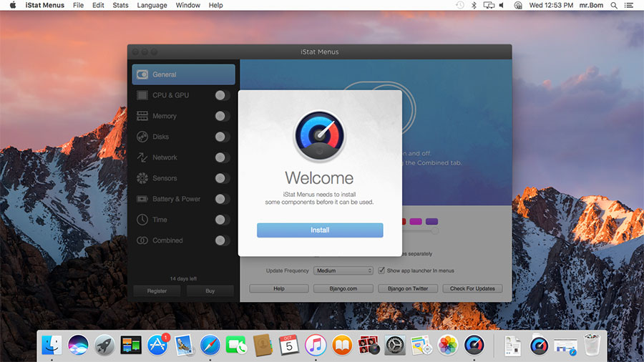The image size is (644, 362).
Task: Switch on the Network toggle
Action: pos(223,157)
